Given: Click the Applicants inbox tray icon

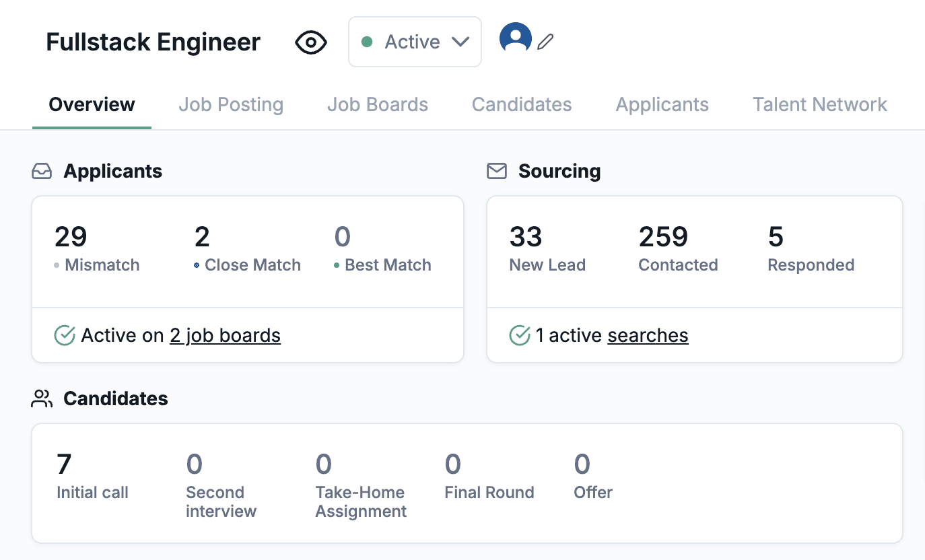Looking at the screenshot, I should (x=42, y=172).
